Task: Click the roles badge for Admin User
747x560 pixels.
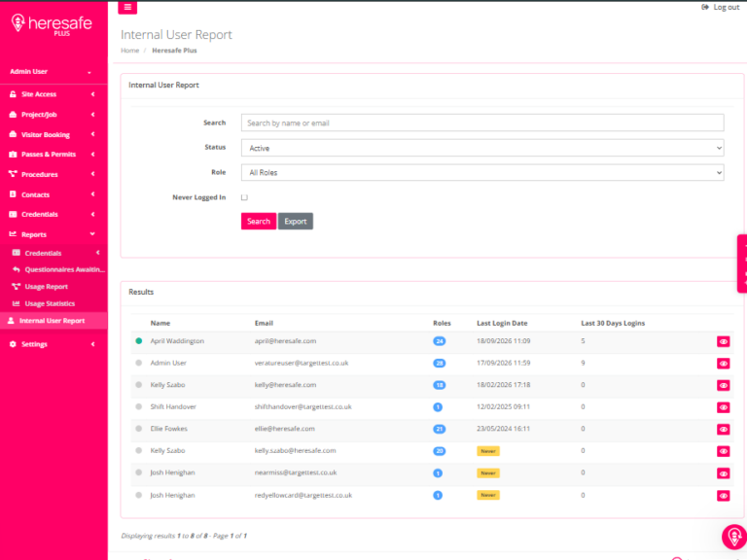Action: (440, 363)
